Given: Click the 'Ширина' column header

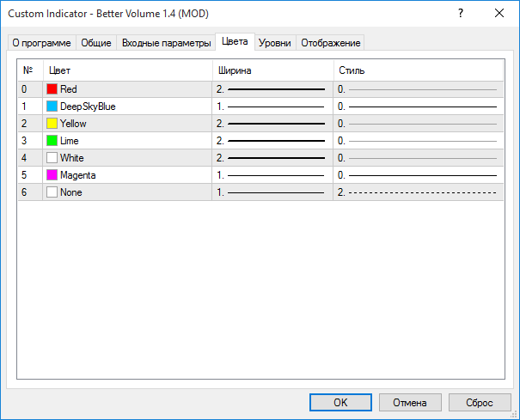Looking at the screenshot, I should pos(272,70).
